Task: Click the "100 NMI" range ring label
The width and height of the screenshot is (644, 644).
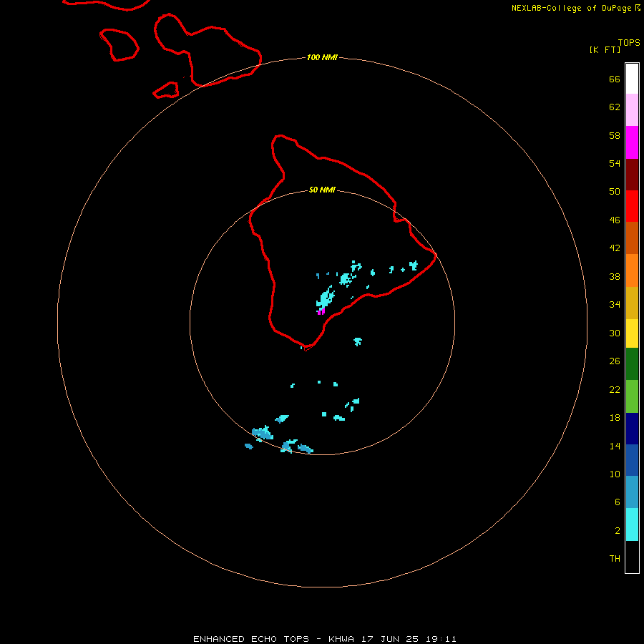Action: [x=322, y=57]
